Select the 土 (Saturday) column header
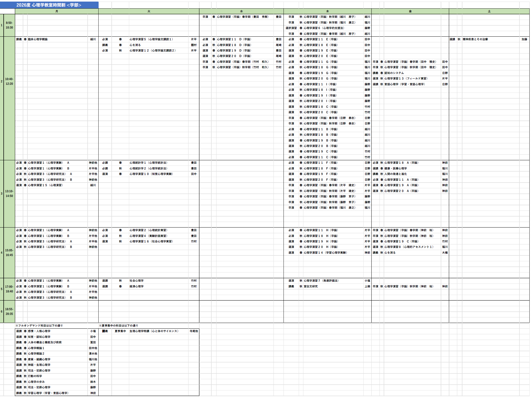The image size is (532, 398). pos(489,11)
